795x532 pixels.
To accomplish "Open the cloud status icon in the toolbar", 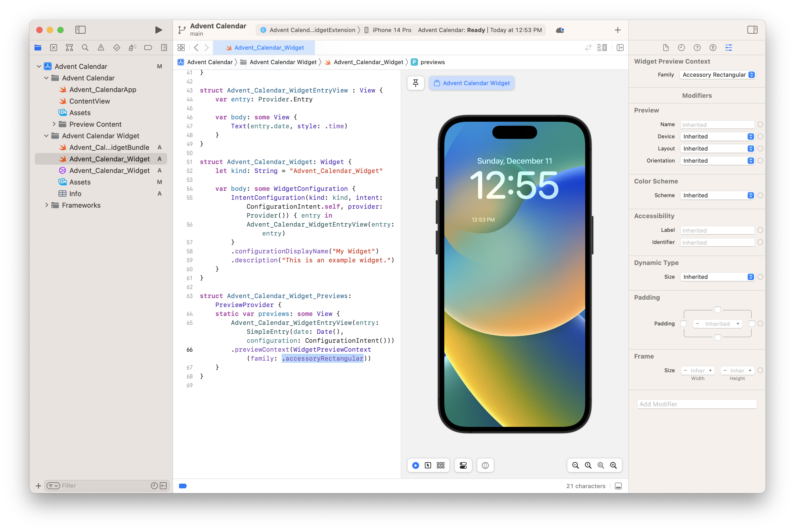I will click(560, 30).
